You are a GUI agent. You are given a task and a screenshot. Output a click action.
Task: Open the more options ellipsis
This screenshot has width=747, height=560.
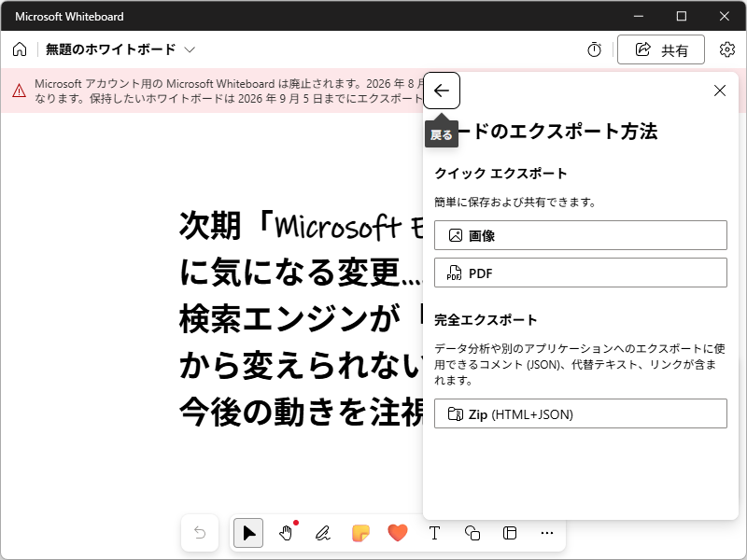[x=547, y=533]
